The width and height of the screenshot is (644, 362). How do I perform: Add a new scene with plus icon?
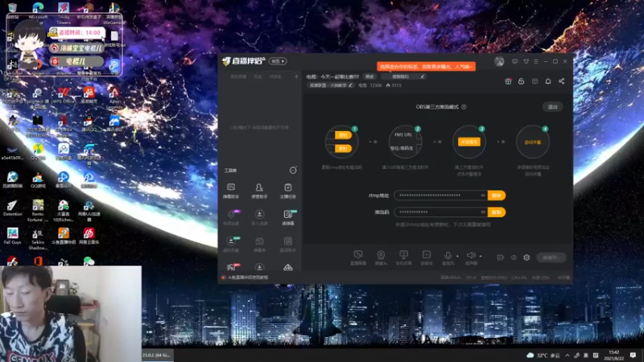click(296, 76)
